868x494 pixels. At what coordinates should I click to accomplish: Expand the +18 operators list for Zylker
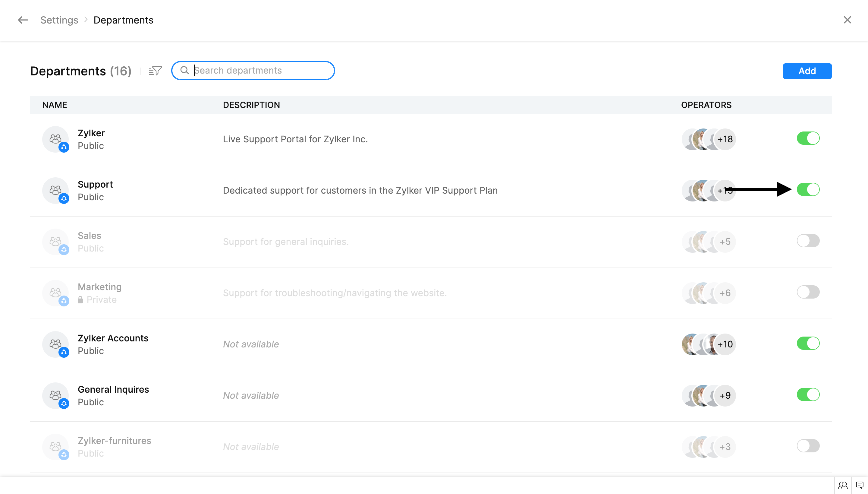point(725,139)
